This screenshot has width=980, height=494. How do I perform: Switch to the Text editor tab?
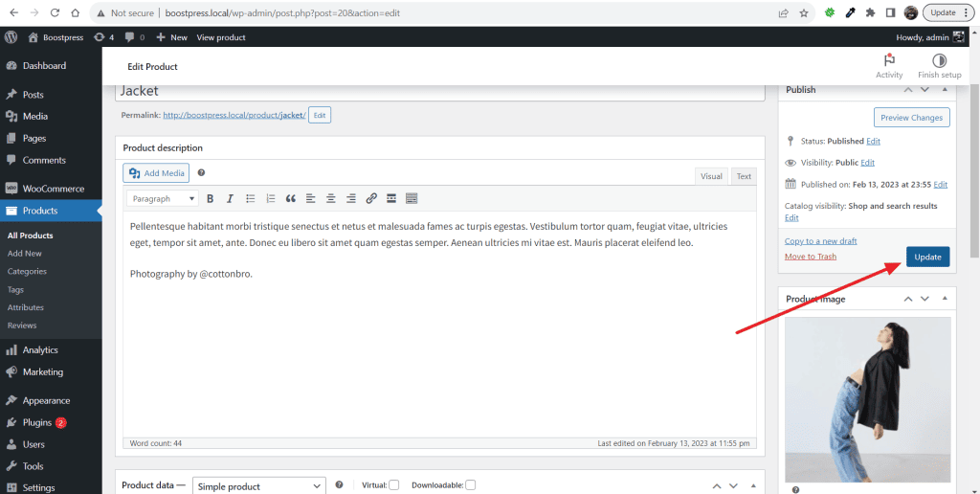[x=744, y=176]
